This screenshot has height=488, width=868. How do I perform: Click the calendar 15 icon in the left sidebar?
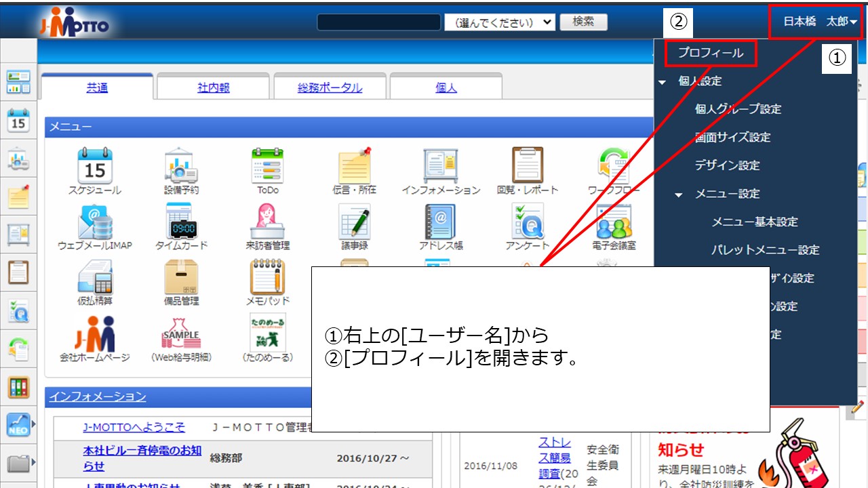(18, 120)
